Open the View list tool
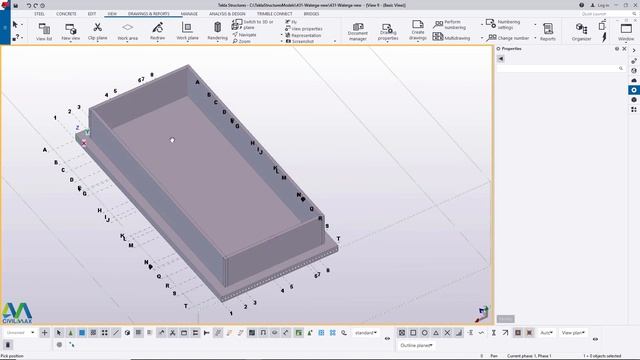The image size is (640, 360). pyautogui.click(x=44, y=31)
